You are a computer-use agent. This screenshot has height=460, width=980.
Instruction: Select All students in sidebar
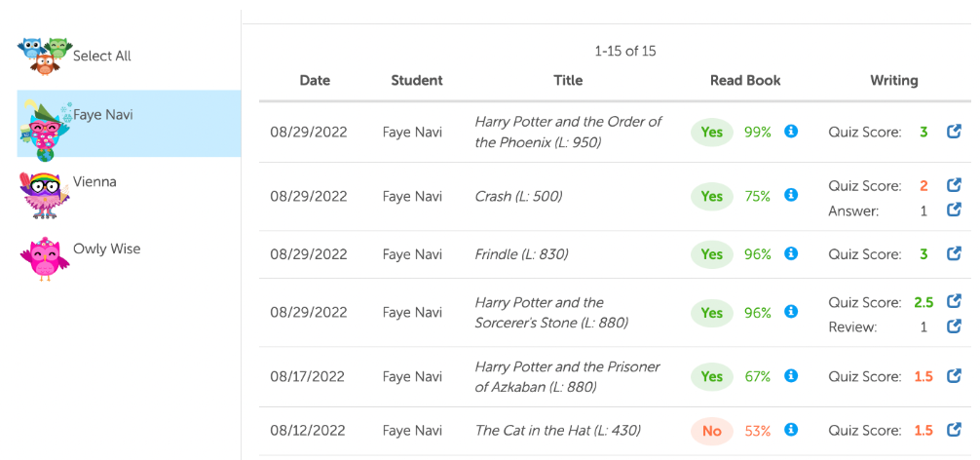tap(101, 57)
